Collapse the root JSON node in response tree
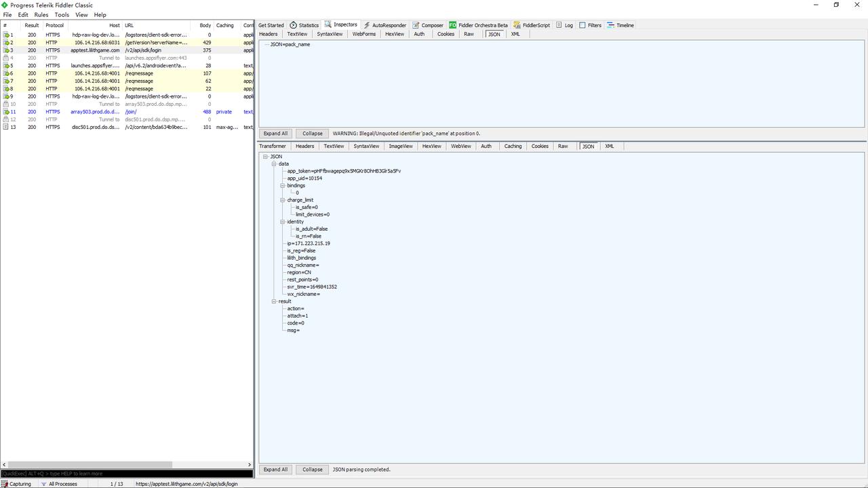Image resolution: width=868 pixels, height=488 pixels. [265, 157]
